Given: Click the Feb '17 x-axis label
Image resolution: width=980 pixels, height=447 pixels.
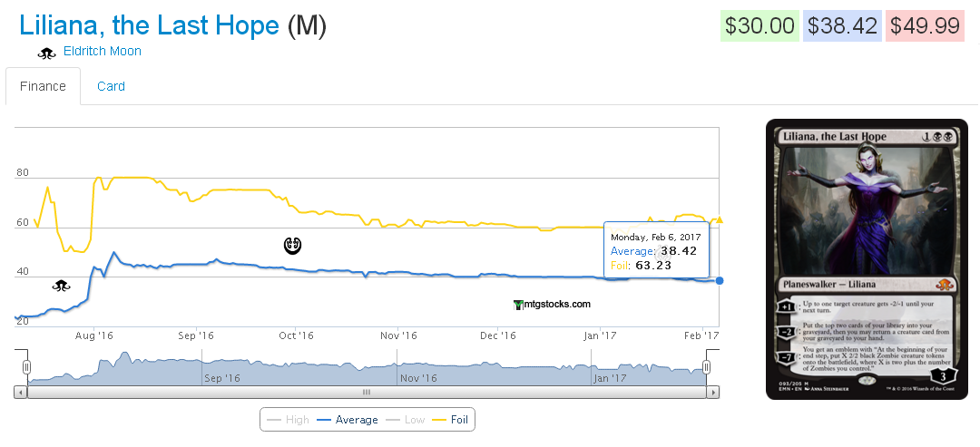Looking at the screenshot, I should coord(701,335).
